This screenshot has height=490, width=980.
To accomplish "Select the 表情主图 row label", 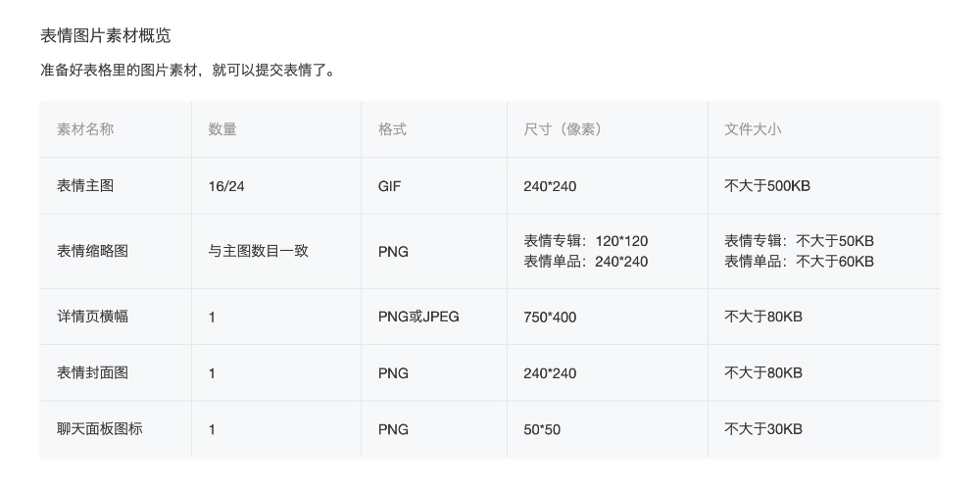I will click(85, 185).
